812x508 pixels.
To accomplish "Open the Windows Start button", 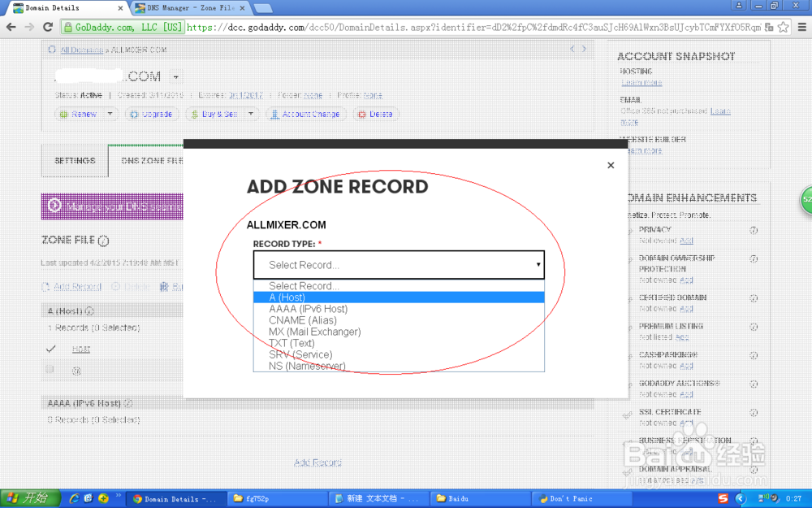I will (x=30, y=498).
